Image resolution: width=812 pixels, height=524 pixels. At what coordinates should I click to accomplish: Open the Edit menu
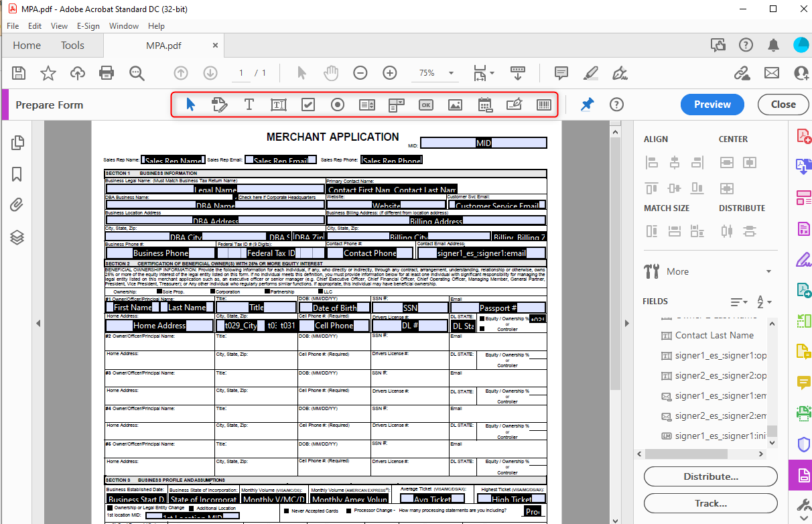tap(35, 25)
